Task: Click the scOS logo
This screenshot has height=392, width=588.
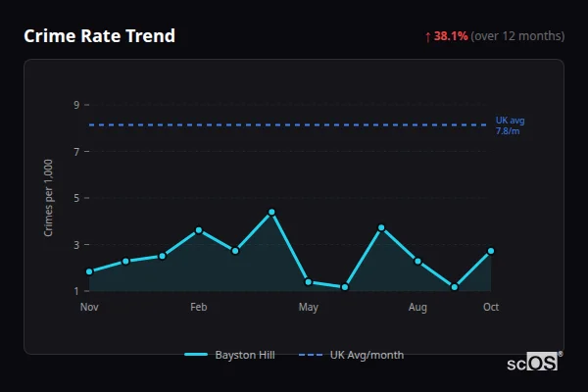Action: click(534, 362)
